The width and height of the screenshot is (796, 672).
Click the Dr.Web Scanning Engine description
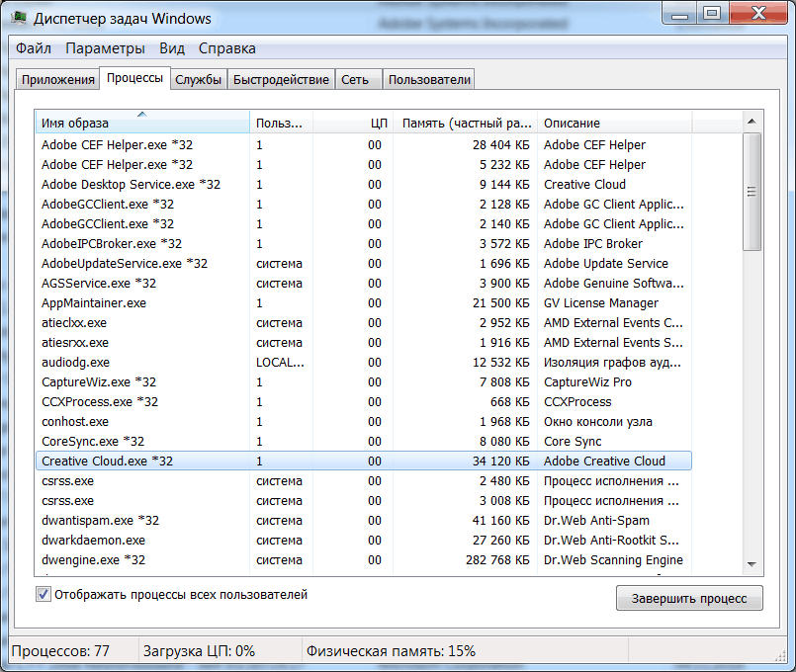[613, 560]
